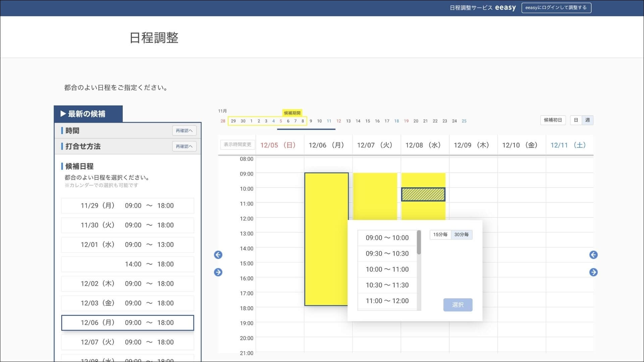Select the 30分毎 interval option
The width and height of the screenshot is (644, 362).
pyautogui.click(x=462, y=235)
